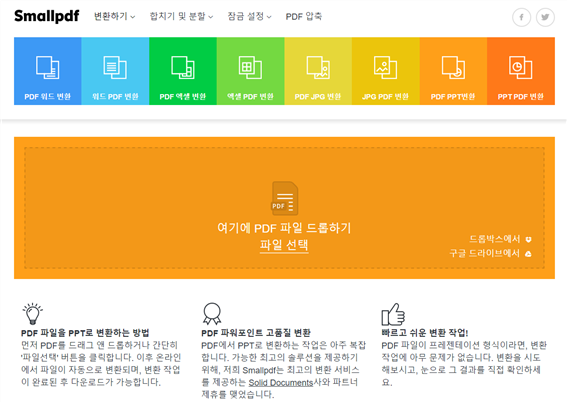Select the JPG PDF 변환 tile
The width and height of the screenshot is (567, 402).
click(386, 71)
